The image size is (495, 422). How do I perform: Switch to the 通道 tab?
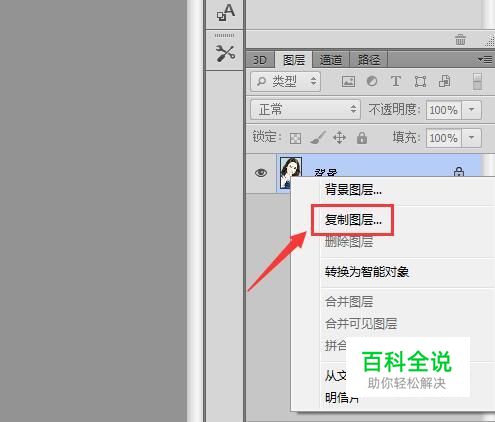coord(331,60)
